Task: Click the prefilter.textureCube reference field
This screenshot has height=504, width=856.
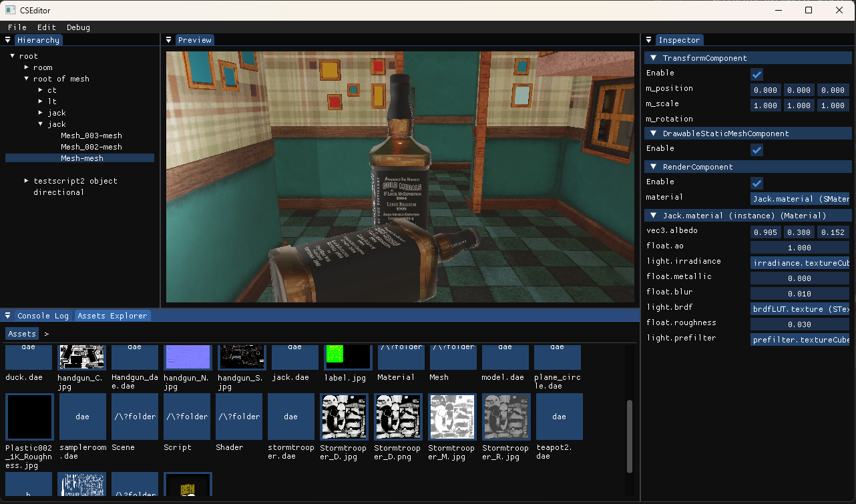Action: pyautogui.click(x=800, y=340)
